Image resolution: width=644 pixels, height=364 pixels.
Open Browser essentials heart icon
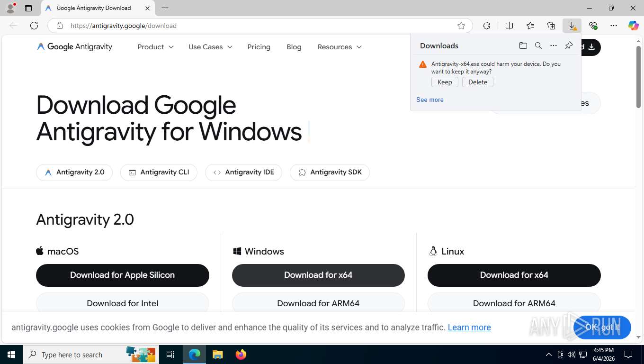pos(593,26)
